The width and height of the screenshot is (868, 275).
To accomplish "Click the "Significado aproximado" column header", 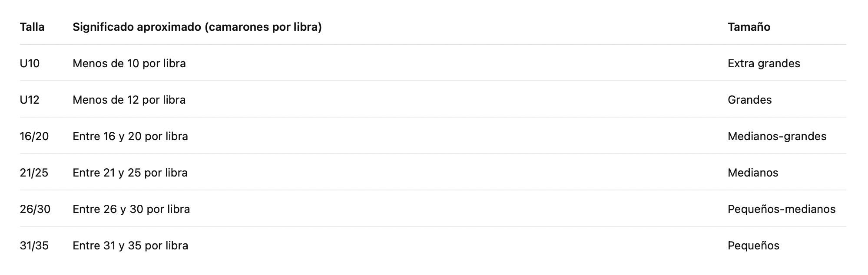I will pos(197,27).
